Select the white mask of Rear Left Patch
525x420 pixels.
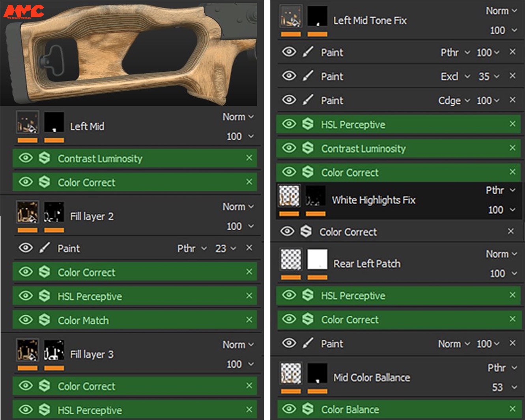point(317,259)
